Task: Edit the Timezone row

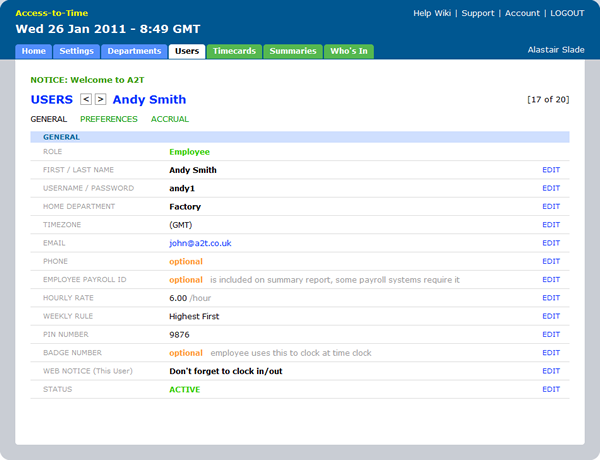Action: (551, 225)
